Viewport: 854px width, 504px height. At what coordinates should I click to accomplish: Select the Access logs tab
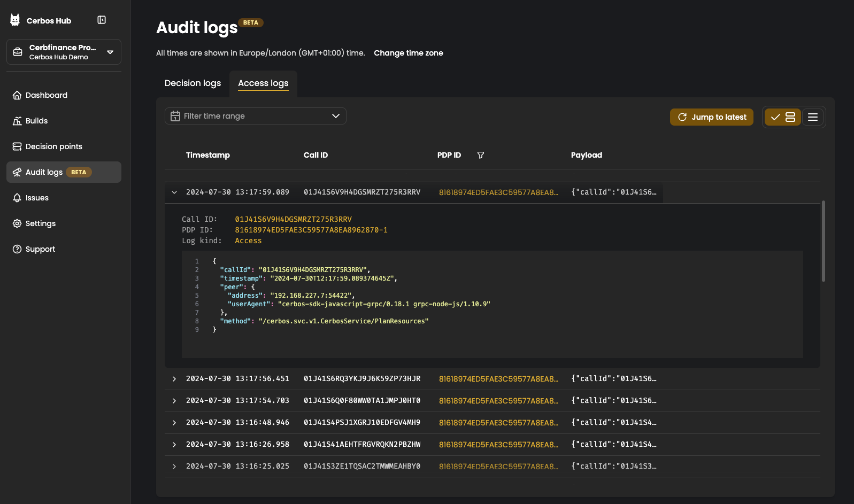coord(263,83)
